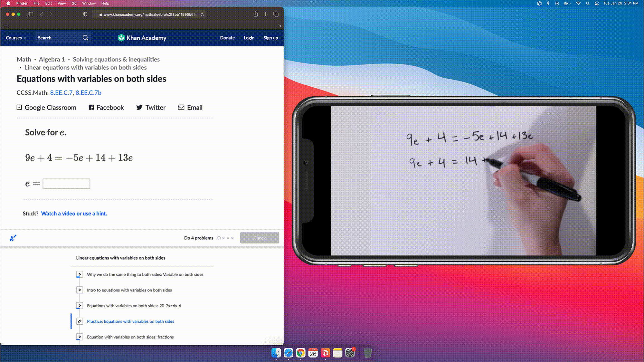Select the Sign up menu item
Viewport: 644px width, 362px height.
(270, 38)
